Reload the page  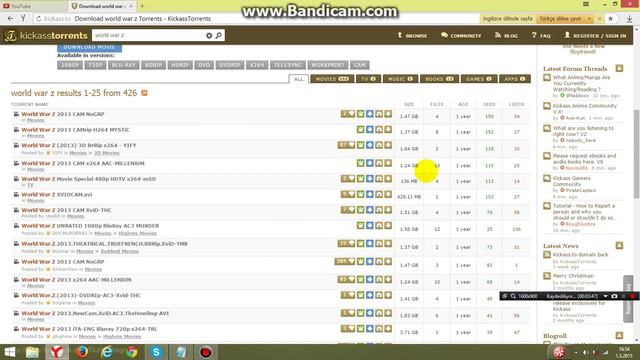[x=39, y=19]
